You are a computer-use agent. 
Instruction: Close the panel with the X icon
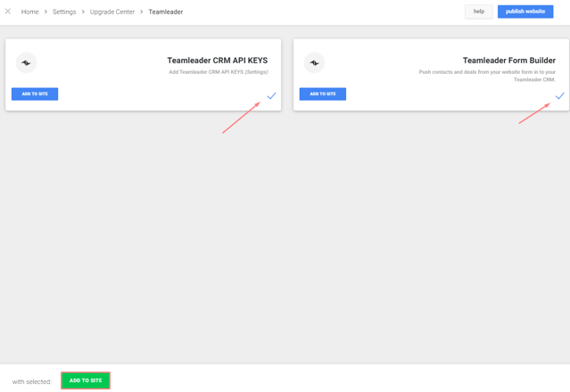8,12
